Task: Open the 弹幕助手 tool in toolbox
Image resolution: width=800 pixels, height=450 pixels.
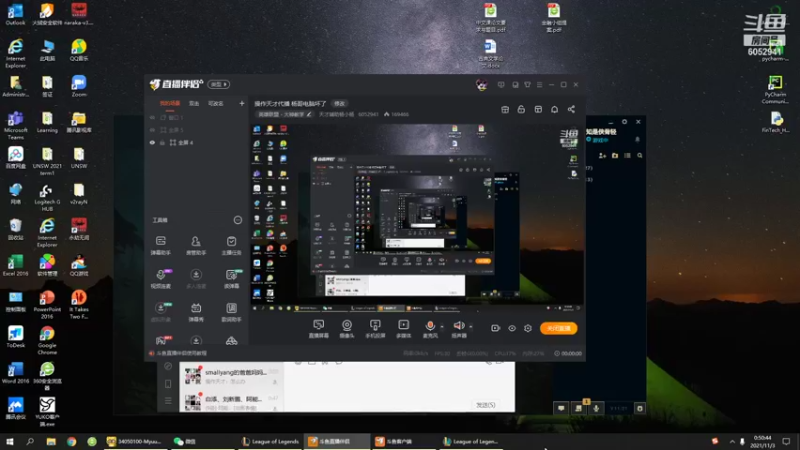Action: (161, 245)
